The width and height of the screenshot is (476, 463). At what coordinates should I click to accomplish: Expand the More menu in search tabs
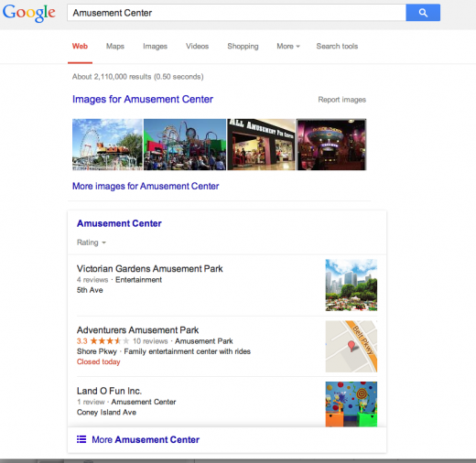288,46
